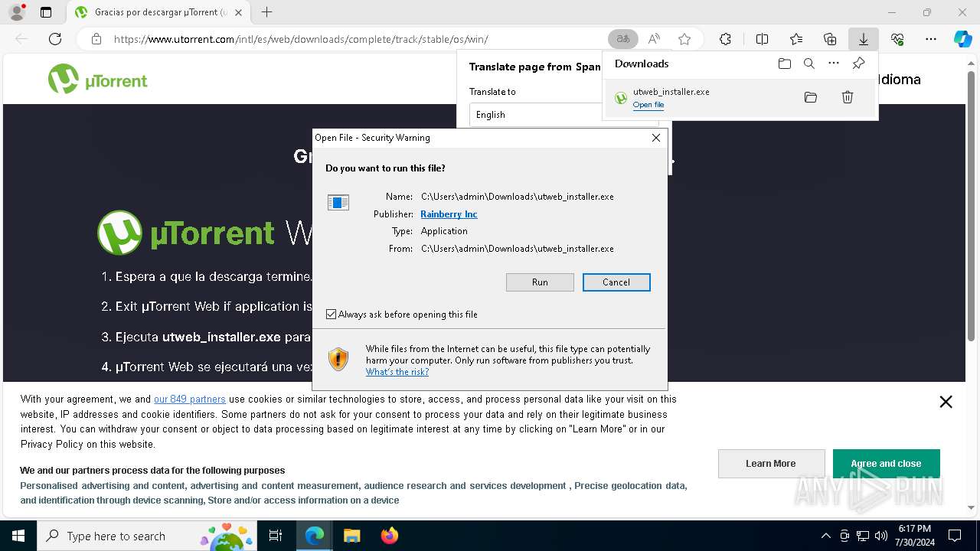Click the Edge profile avatar icon

[x=16, y=12]
